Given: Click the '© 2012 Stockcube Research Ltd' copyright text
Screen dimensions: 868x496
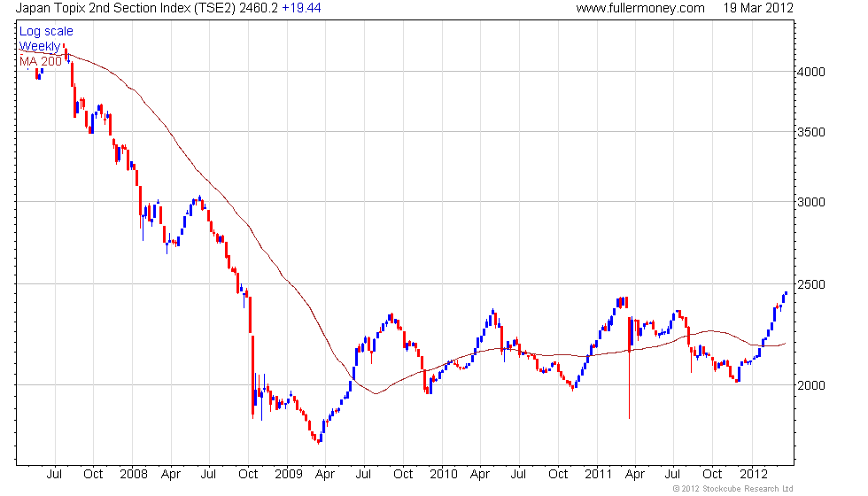Looking at the screenshot, I should pos(733,489).
